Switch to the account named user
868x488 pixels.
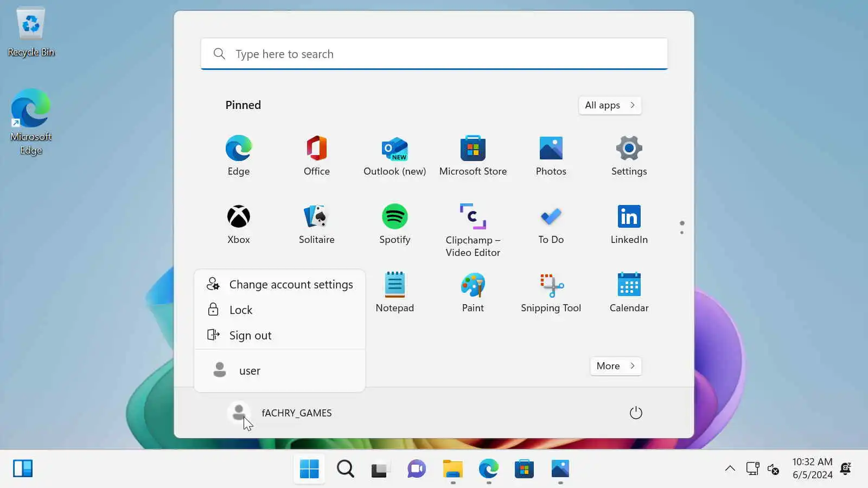coord(280,371)
